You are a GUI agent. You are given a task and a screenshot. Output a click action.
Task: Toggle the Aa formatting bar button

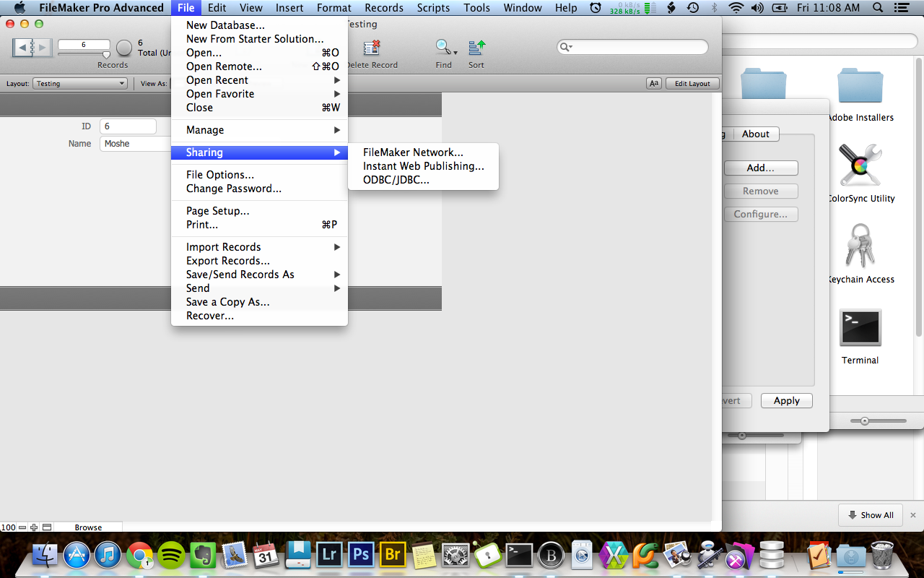tap(654, 83)
